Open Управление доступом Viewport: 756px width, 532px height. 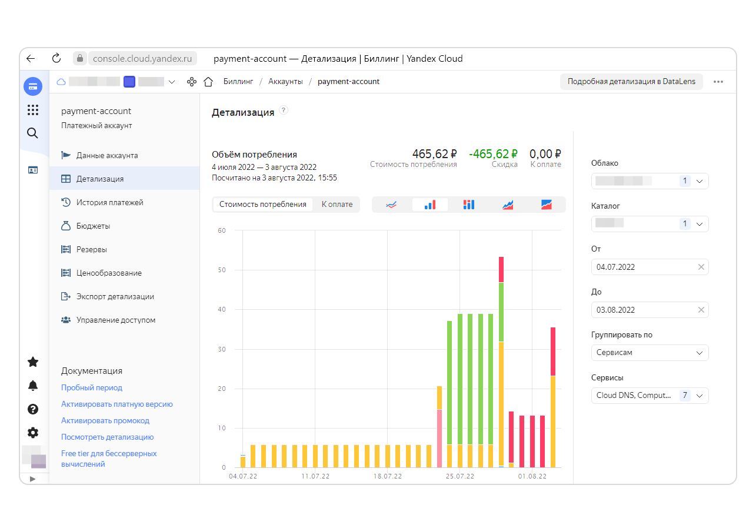(x=125, y=320)
